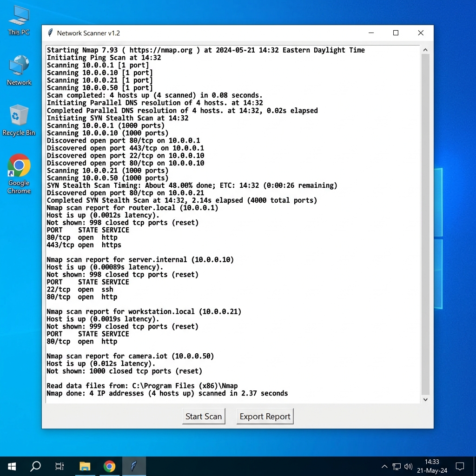Open the volume control in system tray

(x=408, y=466)
